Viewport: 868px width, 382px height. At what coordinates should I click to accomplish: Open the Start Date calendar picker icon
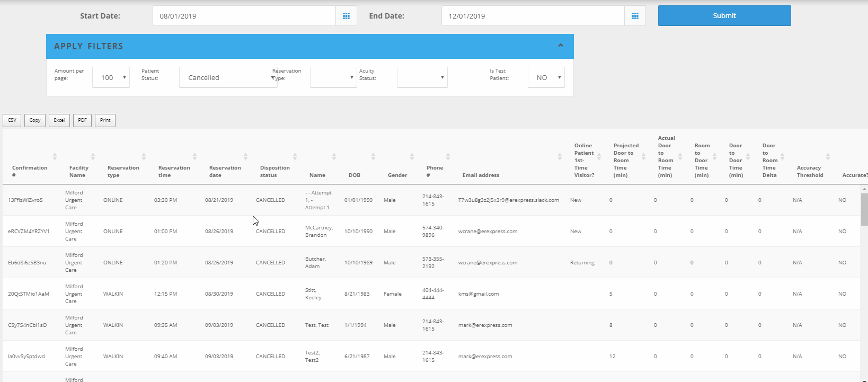[346, 16]
